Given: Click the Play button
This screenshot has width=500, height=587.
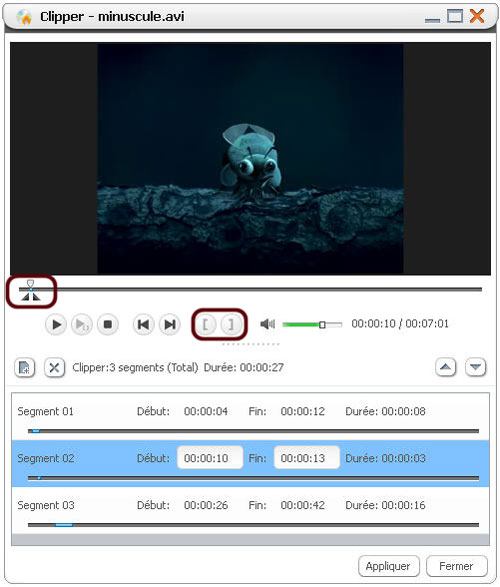Looking at the screenshot, I should point(56,324).
